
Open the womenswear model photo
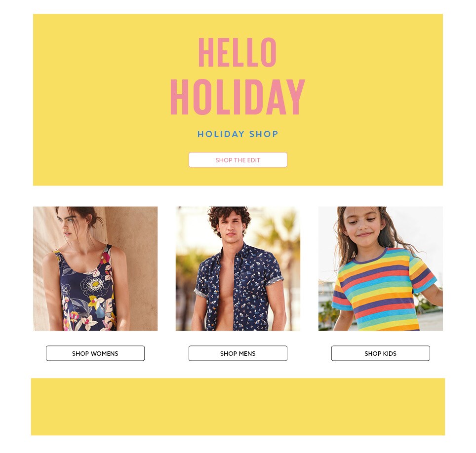click(95, 269)
